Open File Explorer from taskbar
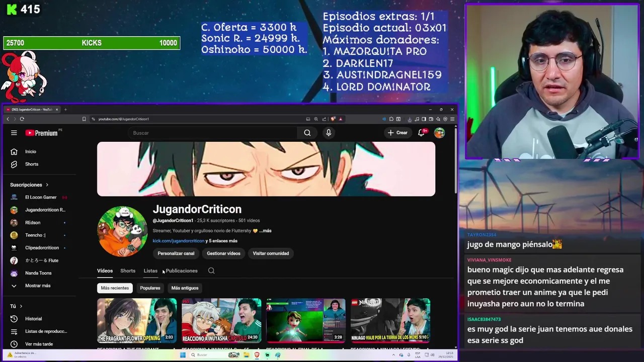 (247, 355)
